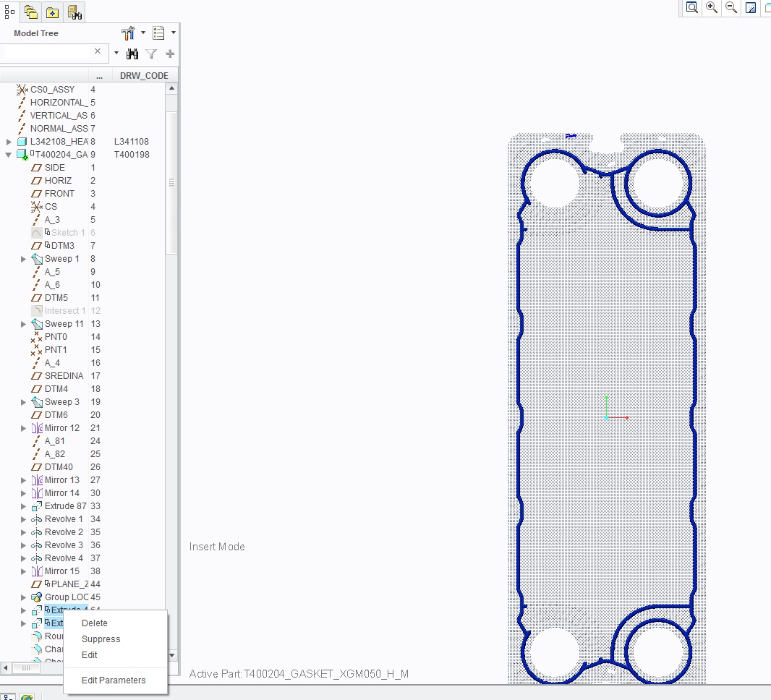Choose Delete from the context menu
Image resolution: width=771 pixels, height=700 pixels.
[x=95, y=623]
